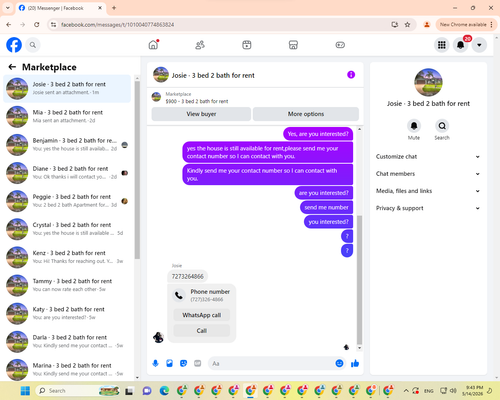Click the Messenger Facebook browser tab
Image resolution: width=500 pixels, height=400 pixels.
61,8
